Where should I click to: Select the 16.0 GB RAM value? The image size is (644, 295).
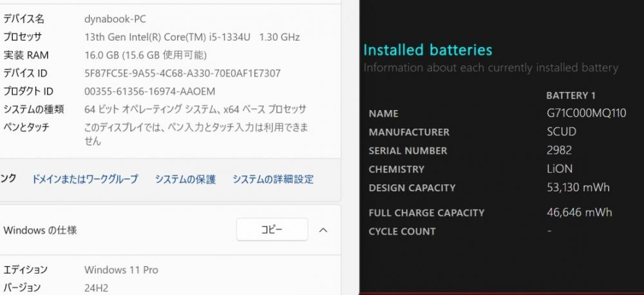(146, 55)
